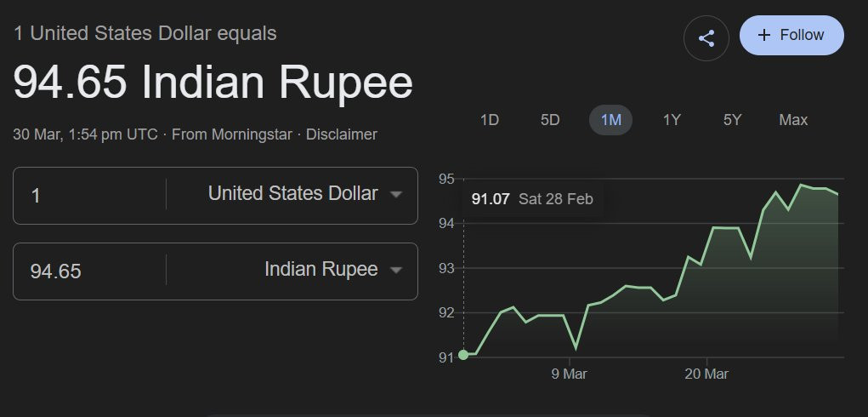
Task: Open the United States Dollar currency selector
Action: pos(292,194)
